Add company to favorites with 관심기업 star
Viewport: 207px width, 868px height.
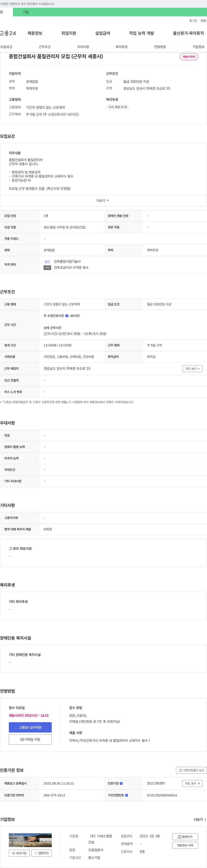19,853
